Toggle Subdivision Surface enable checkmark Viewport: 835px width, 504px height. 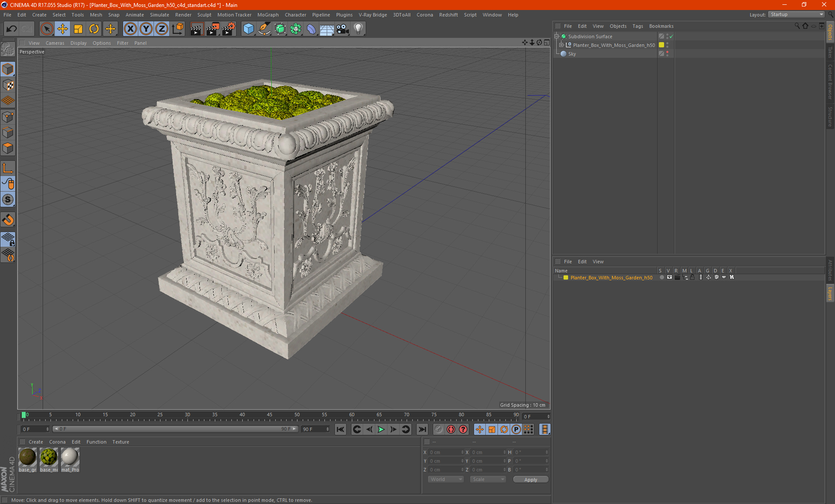click(671, 36)
